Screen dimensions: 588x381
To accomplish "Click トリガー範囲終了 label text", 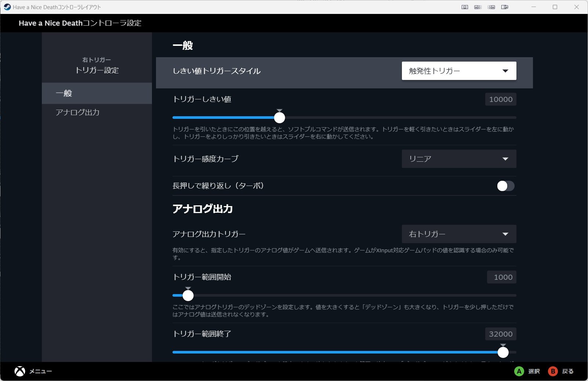I will click(202, 334).
